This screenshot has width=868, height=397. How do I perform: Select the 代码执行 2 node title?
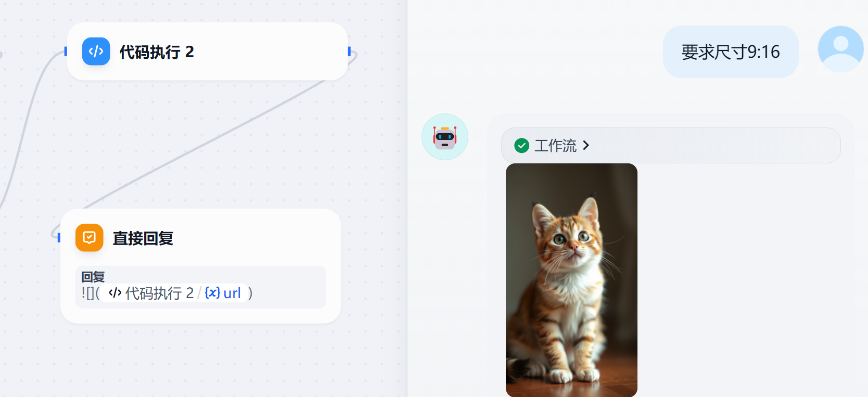pos(157,52)
